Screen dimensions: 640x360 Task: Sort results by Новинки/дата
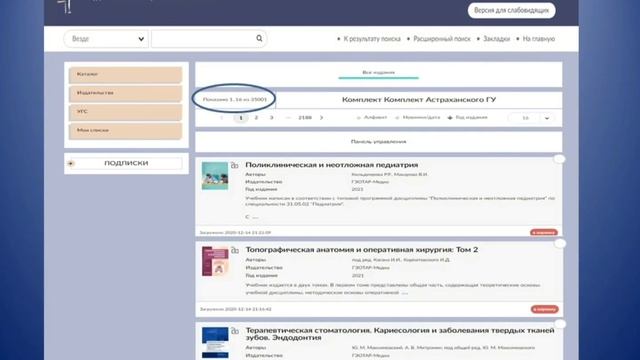coord(418,118)
